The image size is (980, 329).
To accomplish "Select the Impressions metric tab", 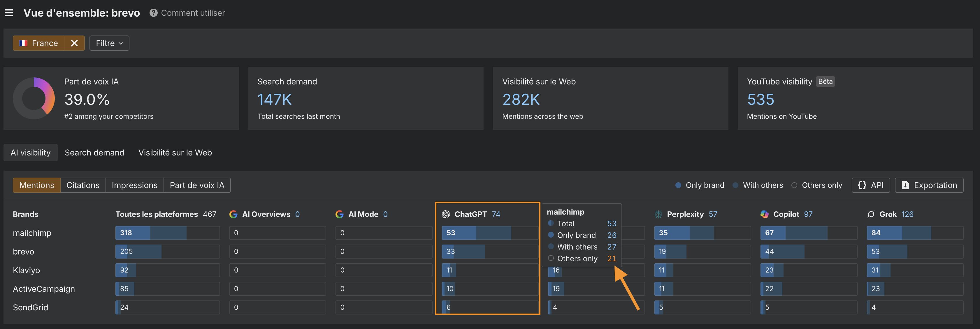I will coord(135,185).
